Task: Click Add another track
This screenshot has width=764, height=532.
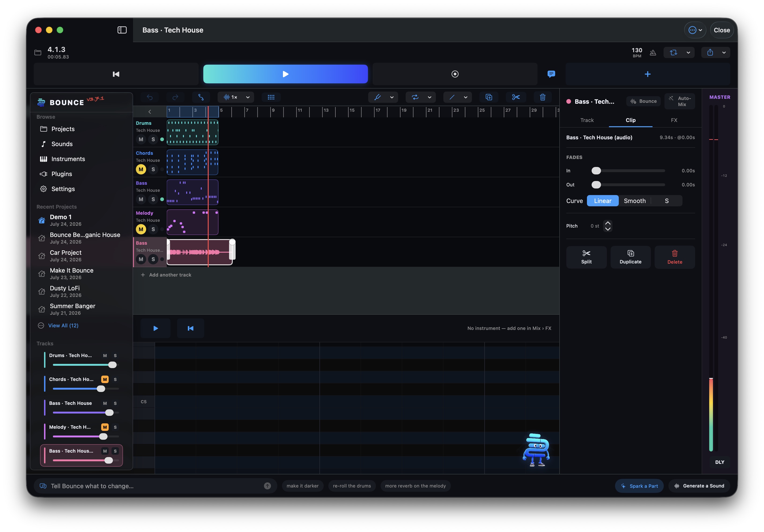Action: tap(166, 275)
